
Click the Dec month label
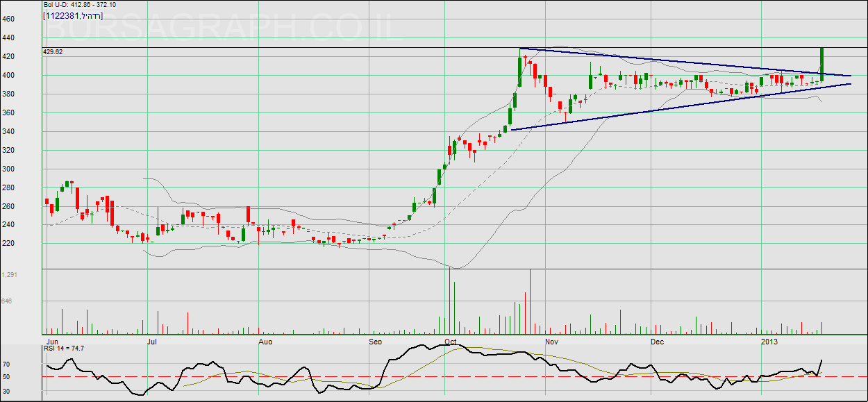click(x=658, y=342)
